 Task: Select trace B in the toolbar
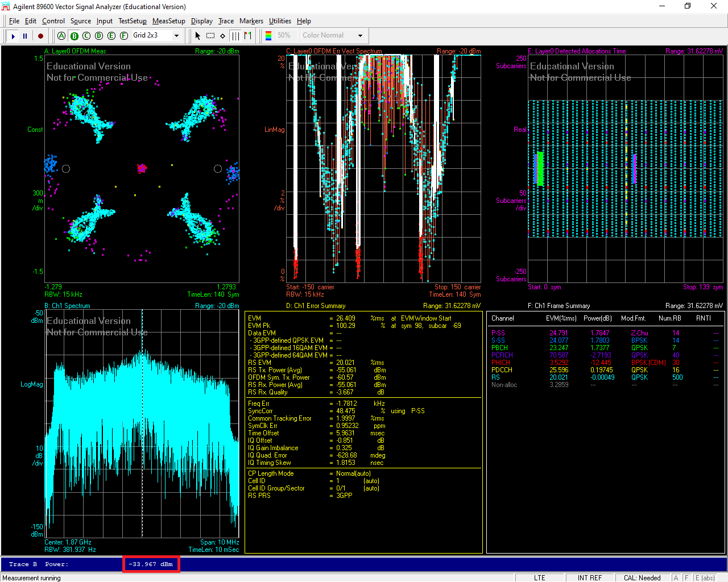pos(74,36)
